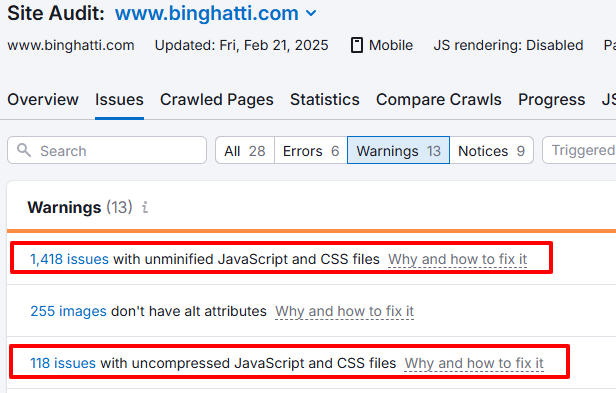
Task: Show only Notices 9
Action: point(491,151)
